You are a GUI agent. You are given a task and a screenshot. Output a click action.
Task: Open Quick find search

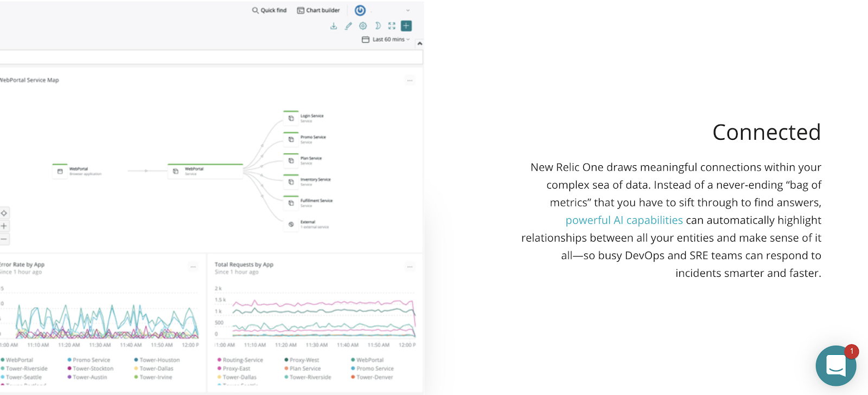(x=269, y=10)
